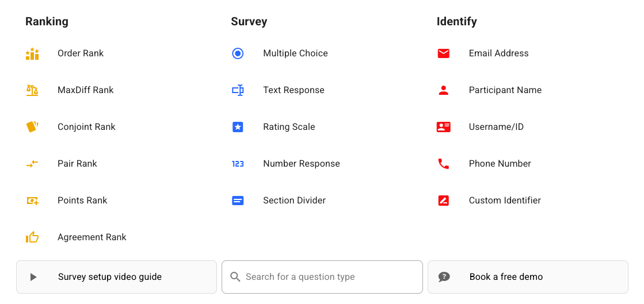Click the Phone Number handset icon
The image size is (644, 304).
click(x=443, y=164)
